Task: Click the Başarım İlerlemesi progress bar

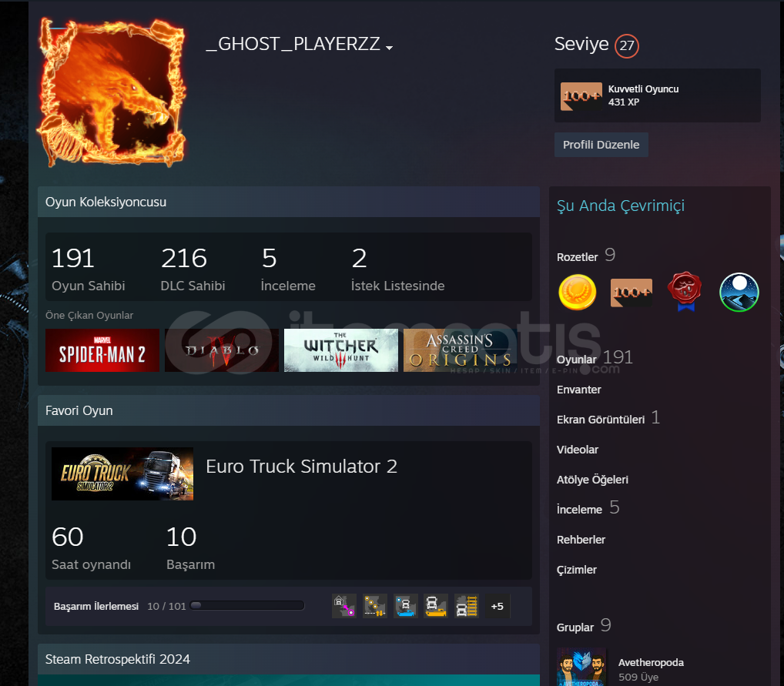Action: pyautogui.click(x=247, y=605)
